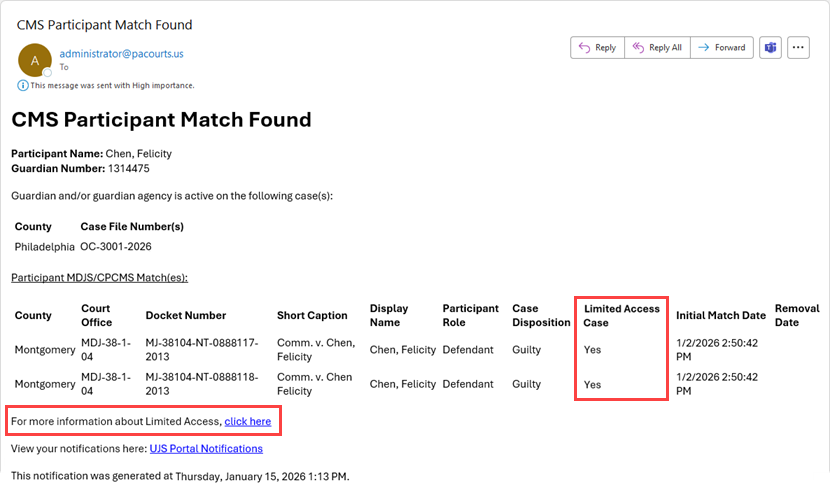830x502 pixels.
Task: Click the Docket Number column header
Action: click(x=186, y=316)
